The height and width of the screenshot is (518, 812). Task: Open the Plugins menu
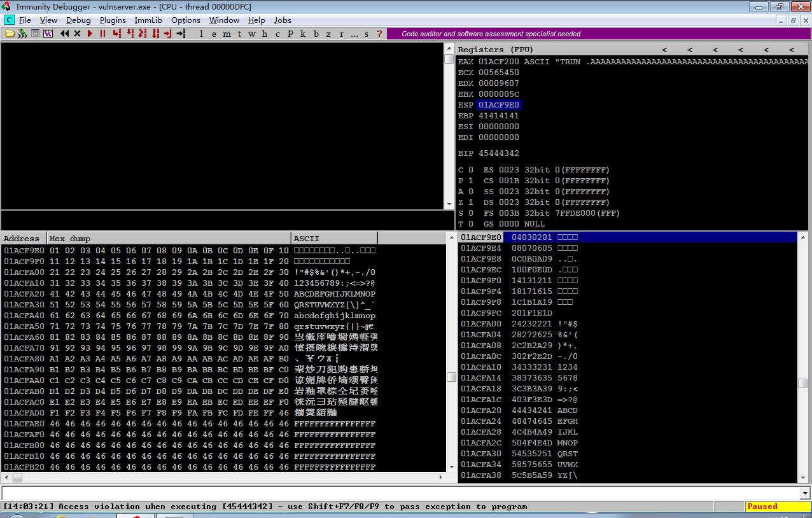click(113, 20)
